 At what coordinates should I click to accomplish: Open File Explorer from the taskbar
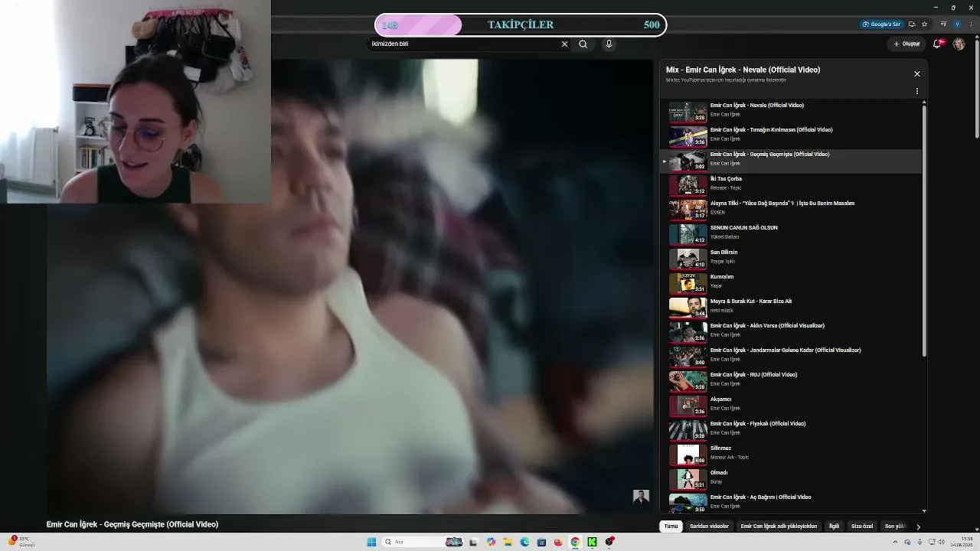point(508,542)
